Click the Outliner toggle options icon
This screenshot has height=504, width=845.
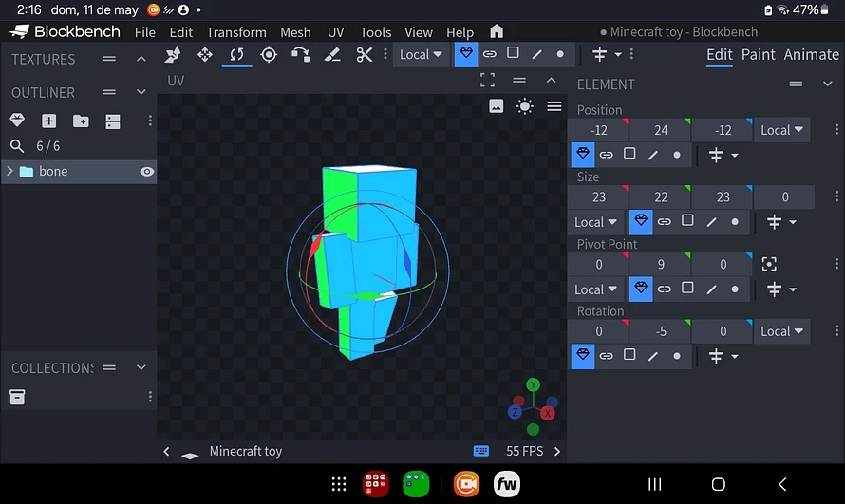[x=113, y=121]
